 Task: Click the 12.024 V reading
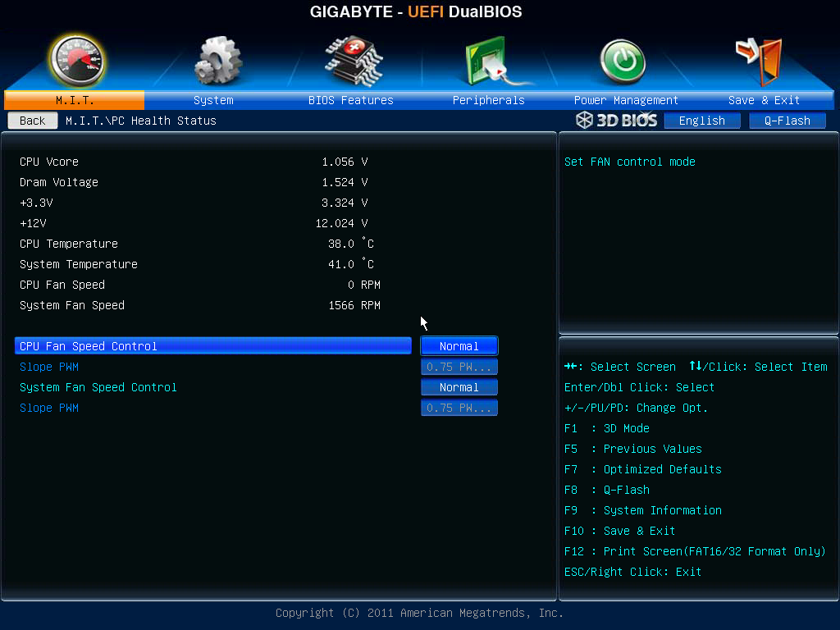tap(341, 223)
